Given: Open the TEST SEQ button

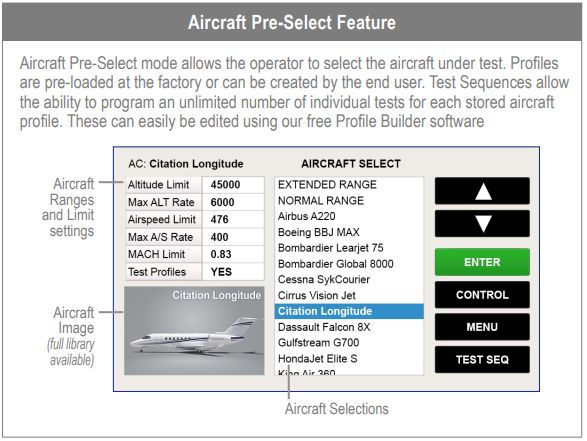Looking at the screenshot, I should click(x=482, y=359).
